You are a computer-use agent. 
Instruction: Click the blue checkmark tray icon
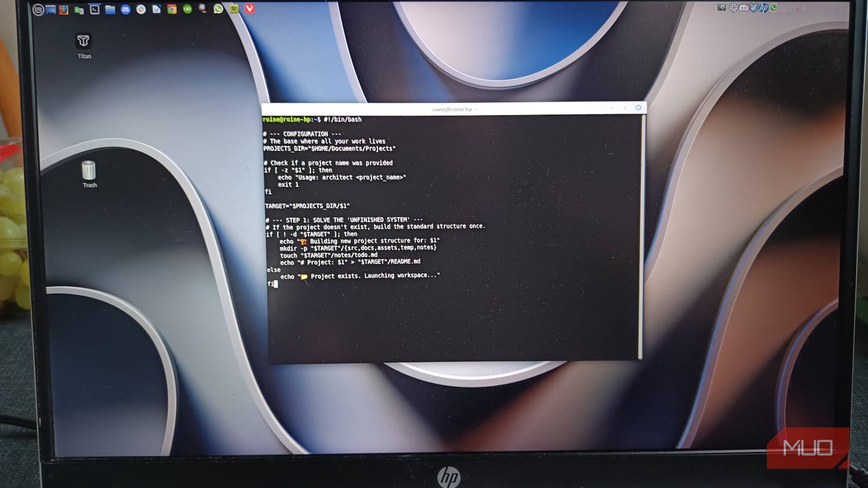754,8
